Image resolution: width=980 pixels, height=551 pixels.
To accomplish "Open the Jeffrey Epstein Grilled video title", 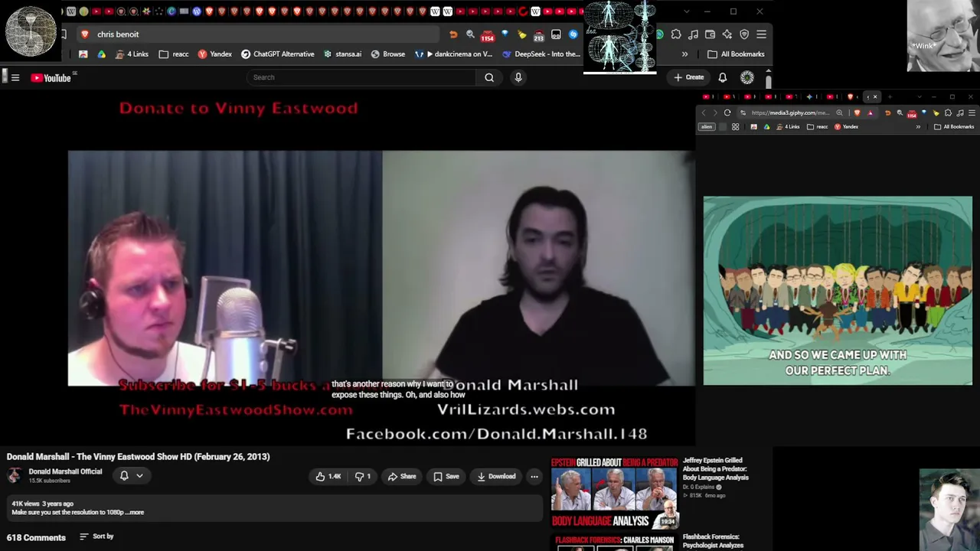I will 716,469.
